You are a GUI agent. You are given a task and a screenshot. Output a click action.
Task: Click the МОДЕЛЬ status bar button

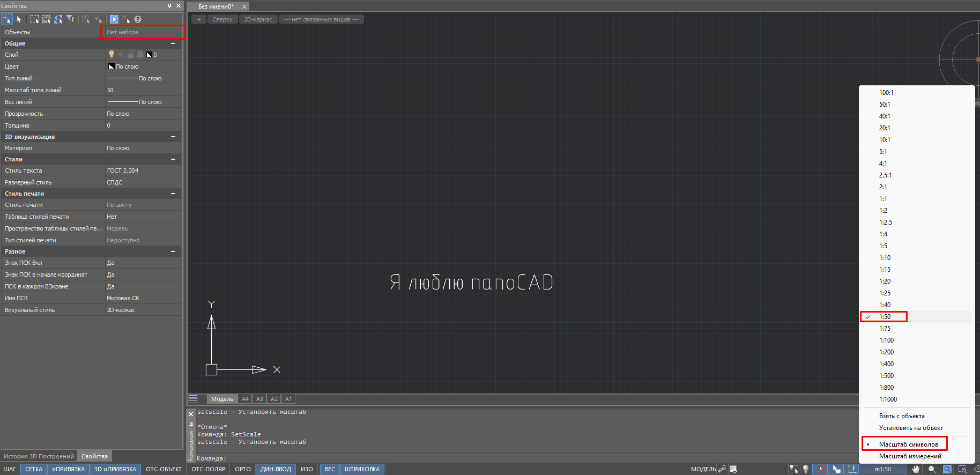[x=703, y=469]
